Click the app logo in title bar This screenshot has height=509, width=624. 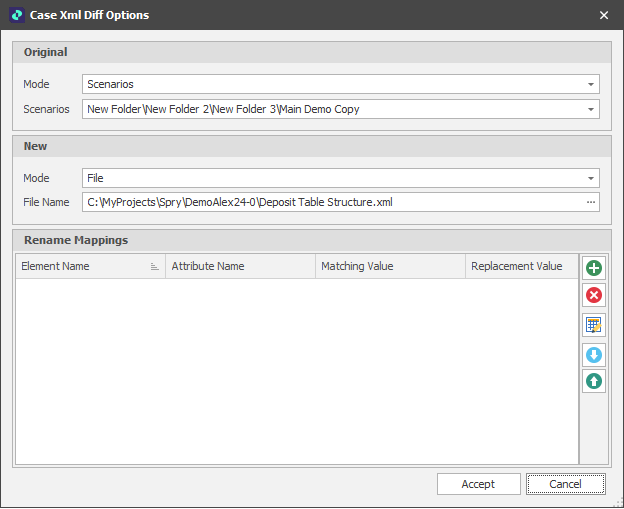(x=17, y=15)
